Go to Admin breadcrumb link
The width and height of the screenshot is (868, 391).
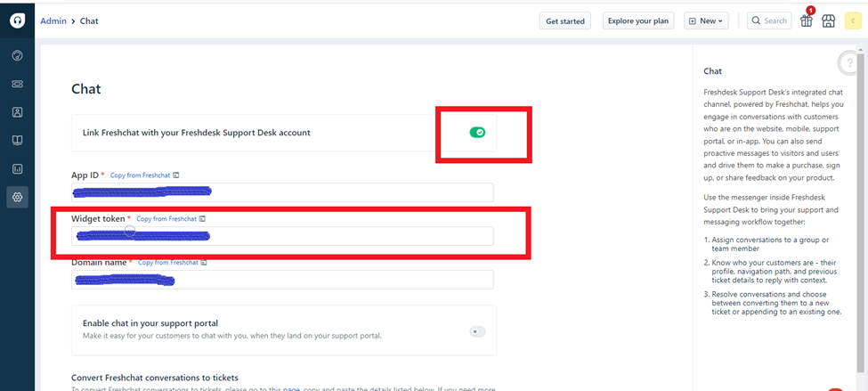pos(53,21)
